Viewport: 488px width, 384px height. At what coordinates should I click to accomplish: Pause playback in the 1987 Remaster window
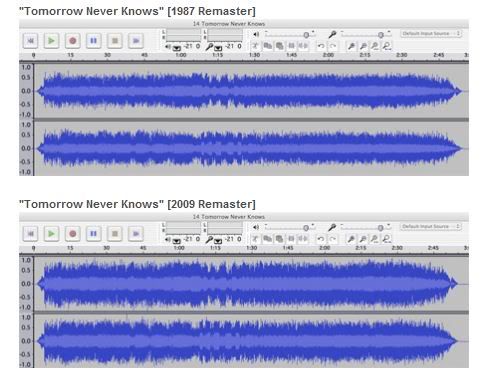click(94, 41)
